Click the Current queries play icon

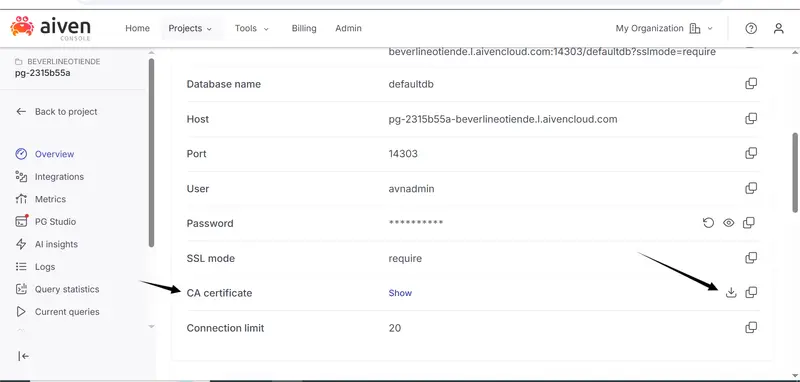(x=21, y=312)
